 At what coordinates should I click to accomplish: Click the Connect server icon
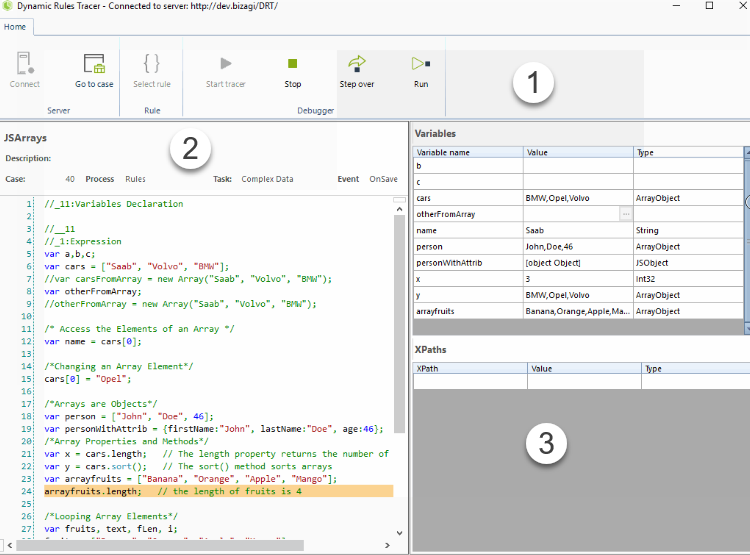(x=25, y=64)
